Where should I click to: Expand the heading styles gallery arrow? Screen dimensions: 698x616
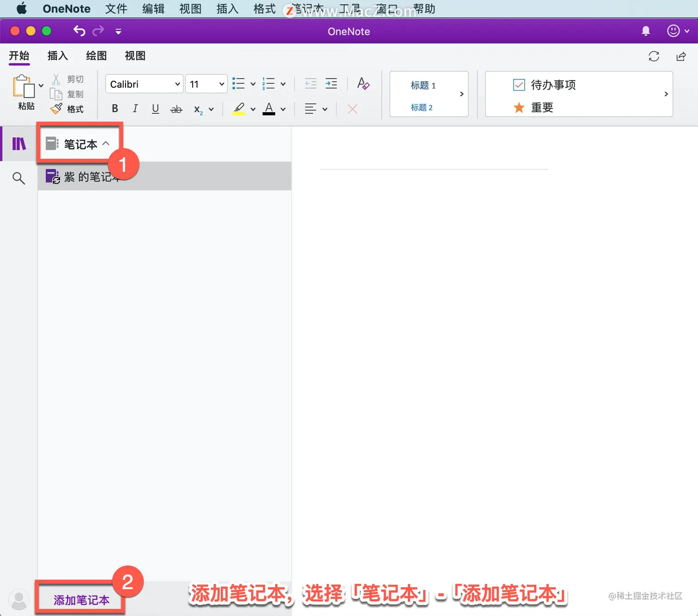pos(462,94)
